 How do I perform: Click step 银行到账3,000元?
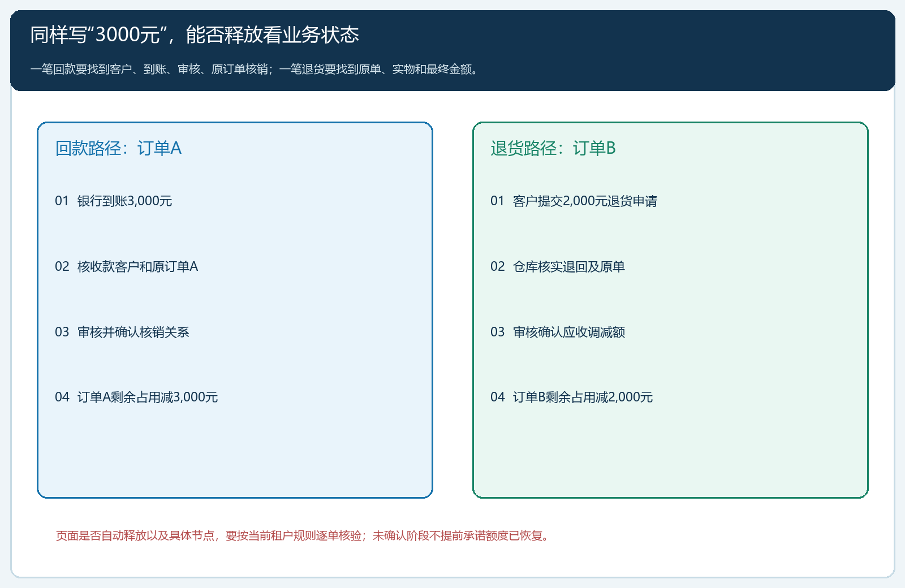pos(114,201)
